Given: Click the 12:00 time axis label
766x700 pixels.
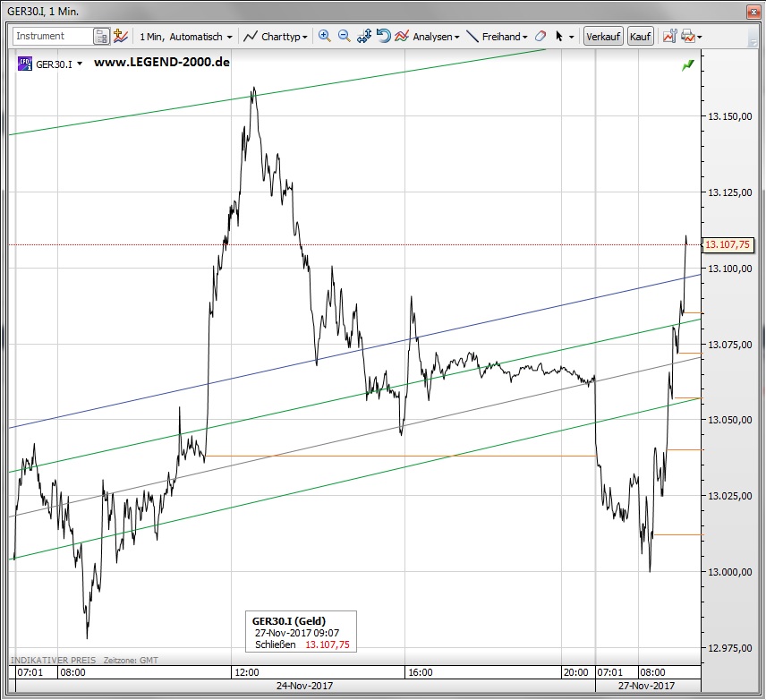Looking at the screenshot, I should click(x=247, y=672).
